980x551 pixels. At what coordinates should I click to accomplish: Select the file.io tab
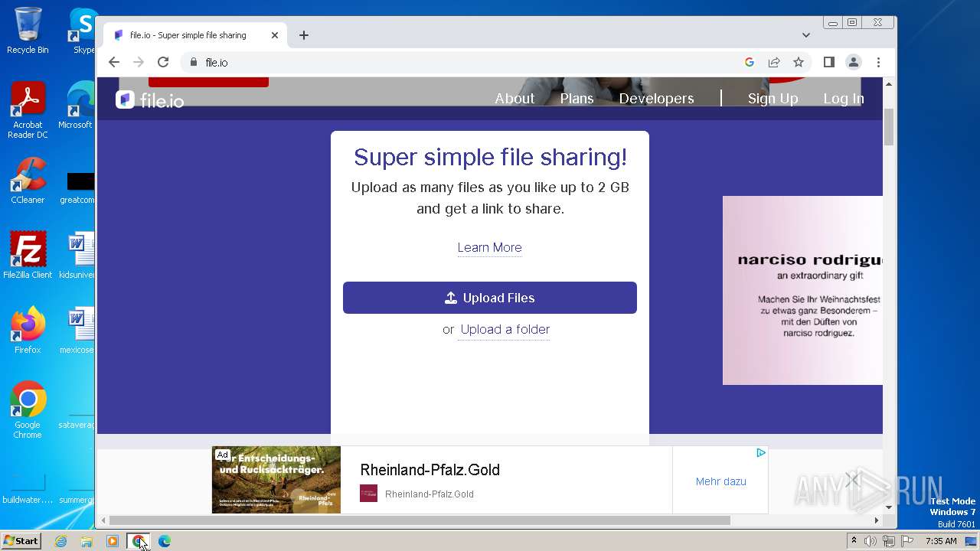point(195,35)
